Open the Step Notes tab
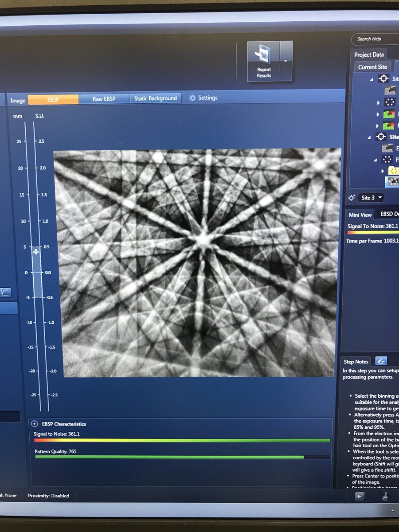Viewport: 399px width, 532px height. pyautogui.click(x=356, y=361)
